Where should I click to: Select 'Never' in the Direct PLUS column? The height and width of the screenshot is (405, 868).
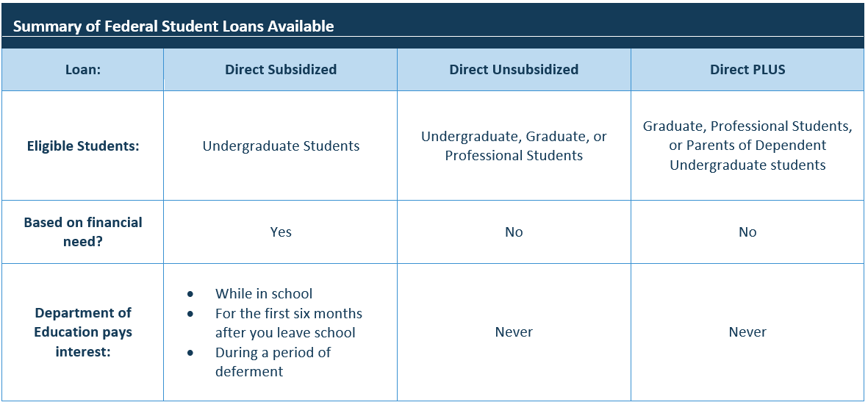pyautogui.click(x=747, y=332)
